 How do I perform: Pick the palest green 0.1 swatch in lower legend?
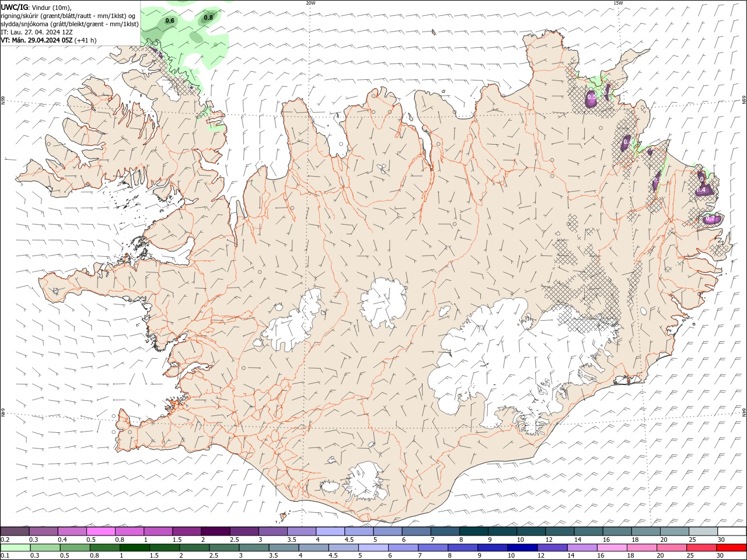(x=16, y=548)
